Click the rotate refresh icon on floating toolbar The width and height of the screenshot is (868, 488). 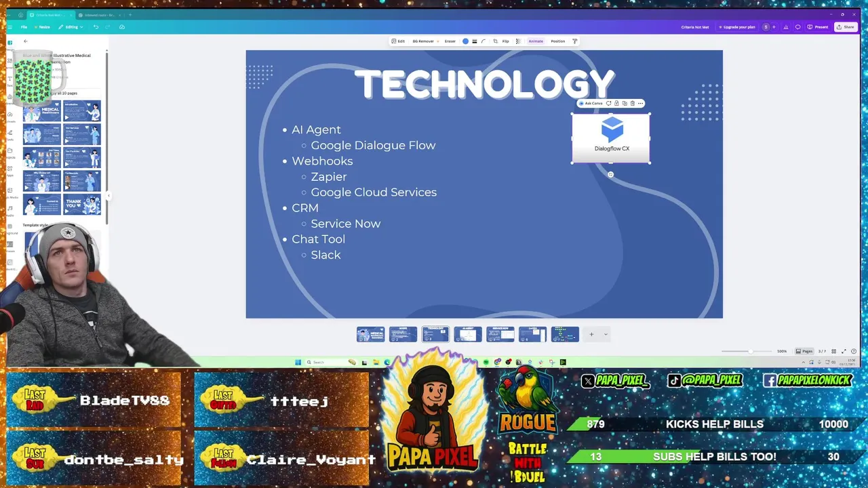608,103
